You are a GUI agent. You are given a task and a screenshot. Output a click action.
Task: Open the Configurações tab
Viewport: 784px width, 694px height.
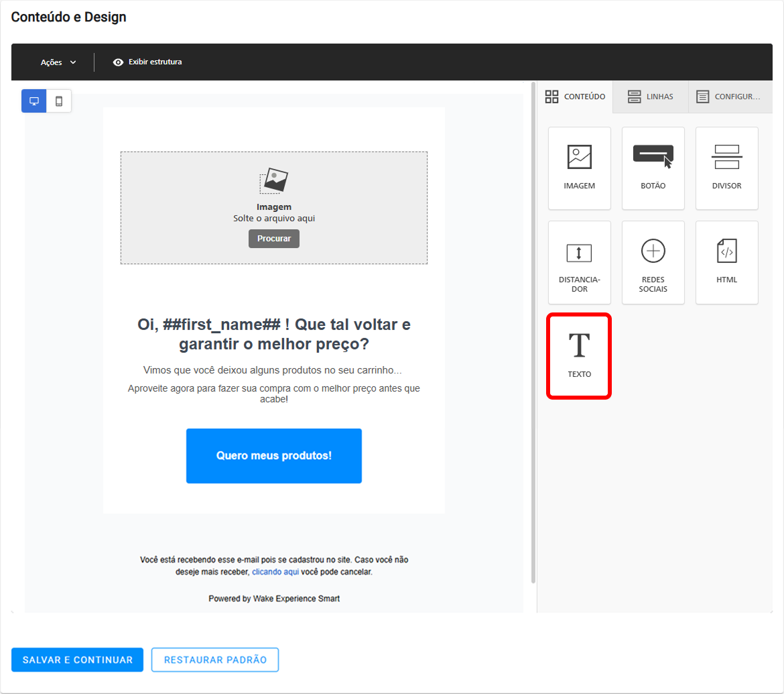coord(730,97)
